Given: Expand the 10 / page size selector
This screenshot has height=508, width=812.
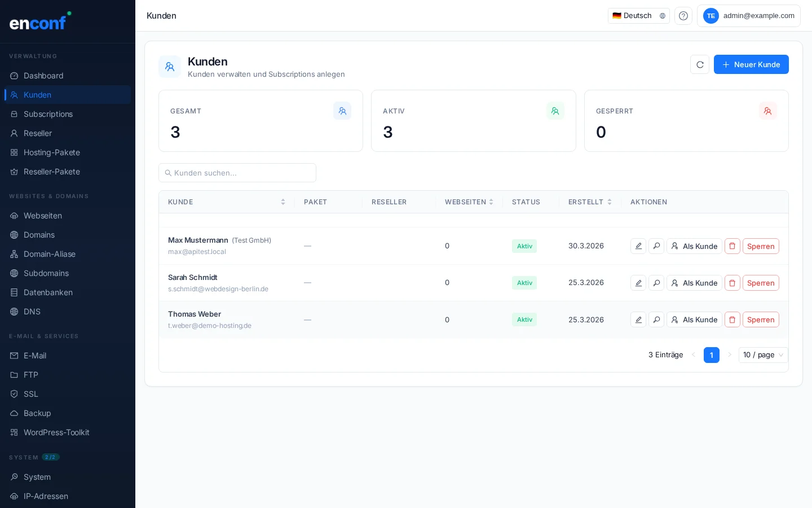Looking at the screenshot, I should coord(762,355).
